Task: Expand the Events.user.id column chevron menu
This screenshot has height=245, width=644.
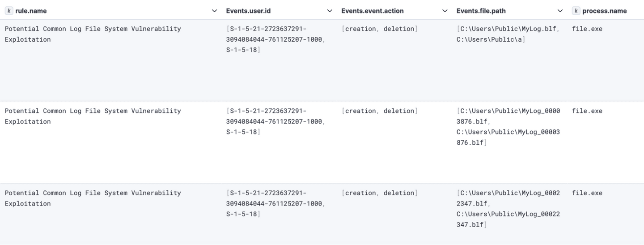Action: pyautogui.click(x=330, y=11)
